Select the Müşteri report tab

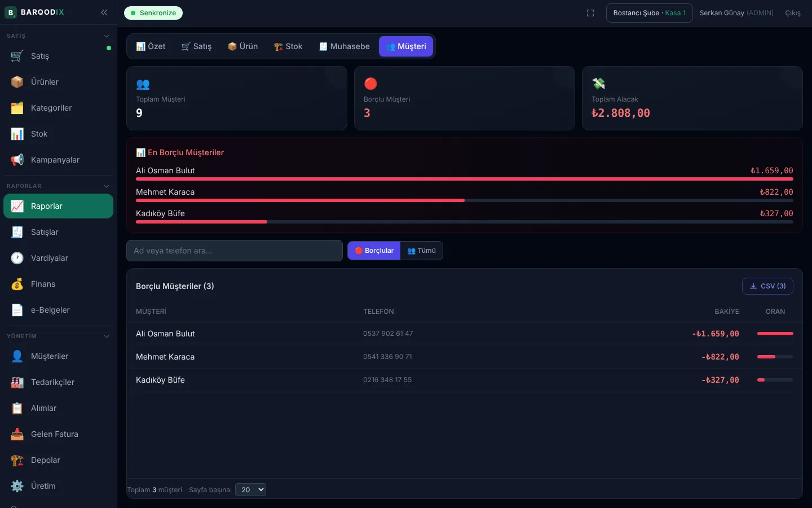406,46
